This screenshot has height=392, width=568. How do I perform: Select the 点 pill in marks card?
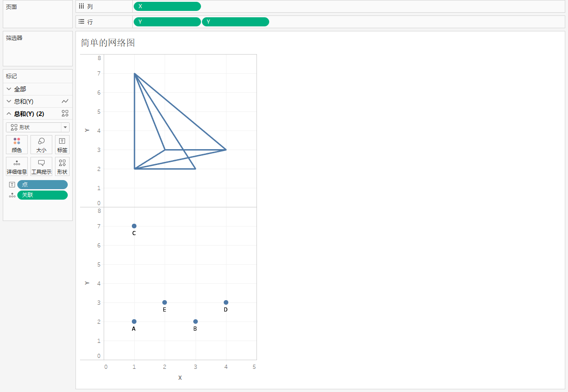point(42,185)
